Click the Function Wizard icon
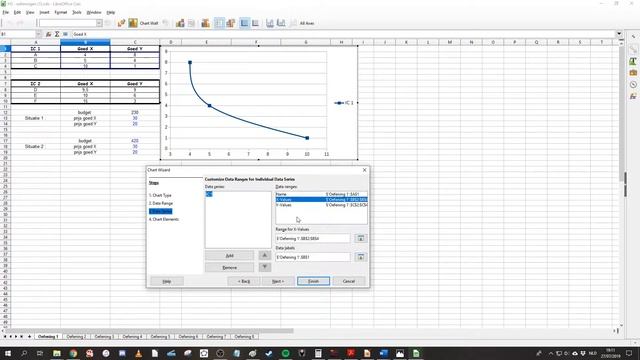This screenshot has width=640, height=360. pos(49,34)
